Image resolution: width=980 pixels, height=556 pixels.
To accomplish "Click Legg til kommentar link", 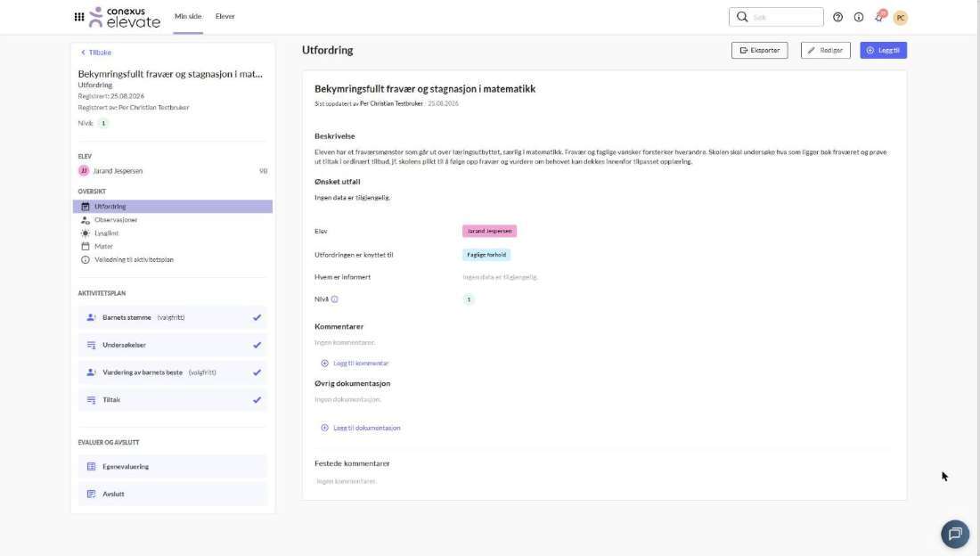I will [x=361, y=364].
